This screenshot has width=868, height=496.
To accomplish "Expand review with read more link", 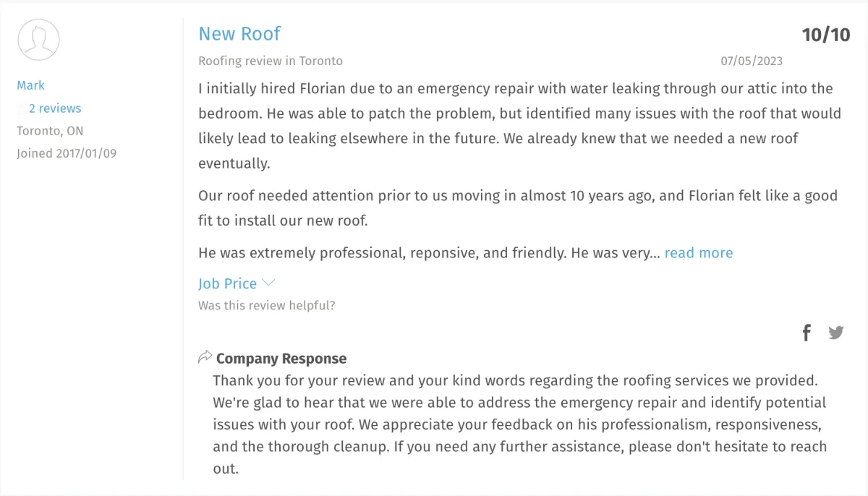I will 698,253.
